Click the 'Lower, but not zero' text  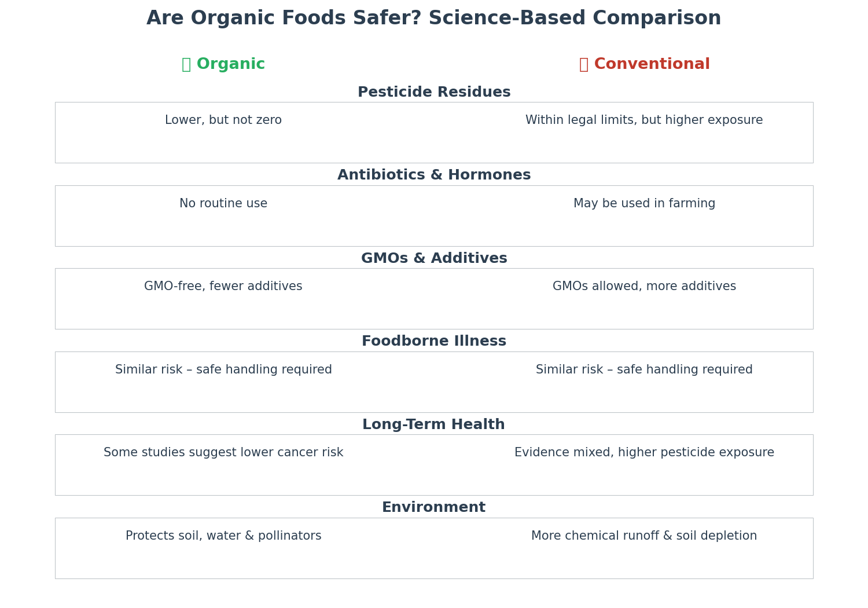click(223, 120)
